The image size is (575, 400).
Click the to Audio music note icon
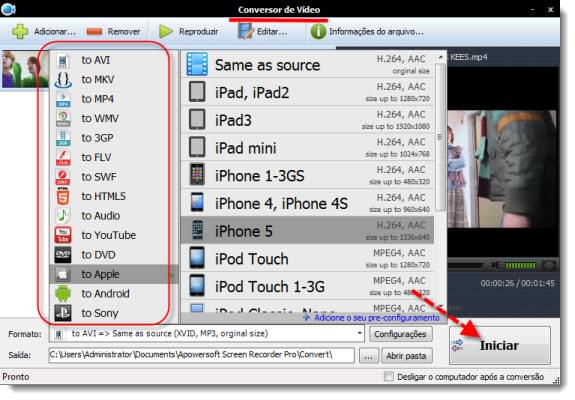tap(63, 216)
